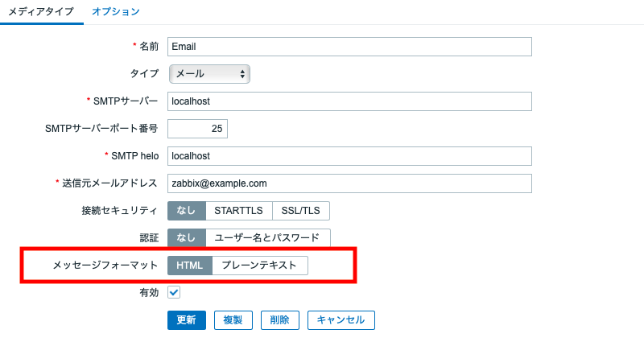Select HTML message format
This screenshot has width=644, height=342.
click(x=190, y=266)
